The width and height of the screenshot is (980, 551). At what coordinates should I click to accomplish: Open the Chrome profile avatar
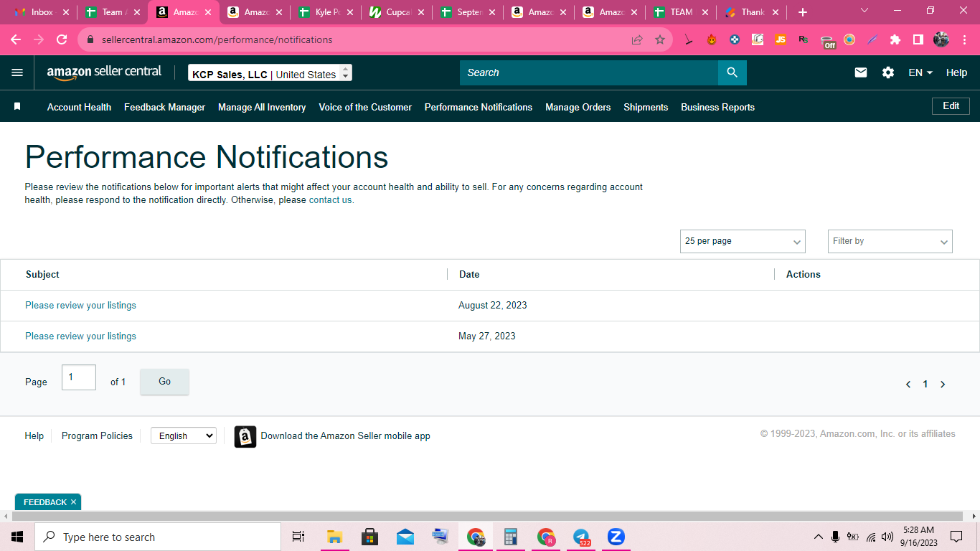click(x=941, y=40)
